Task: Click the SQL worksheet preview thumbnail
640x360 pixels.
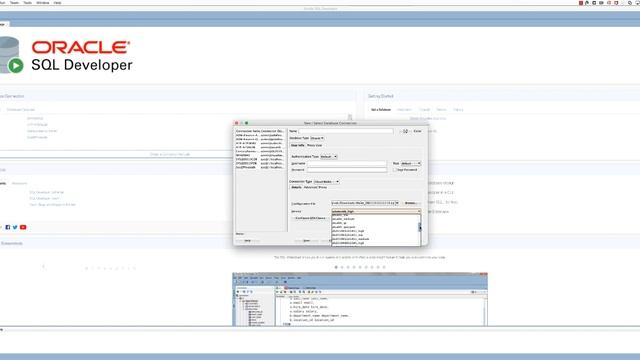Action: [x=360, y=299]
